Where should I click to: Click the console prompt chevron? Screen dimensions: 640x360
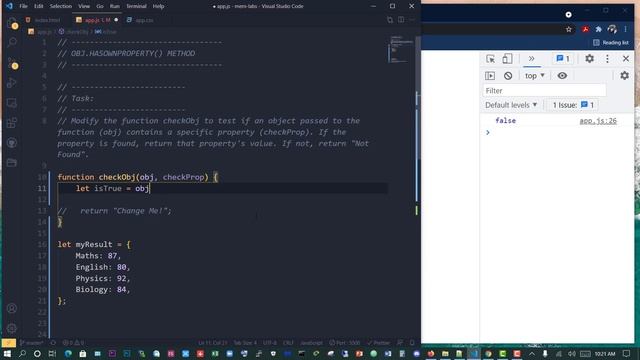pyautogui.click(x=488, y=133)
